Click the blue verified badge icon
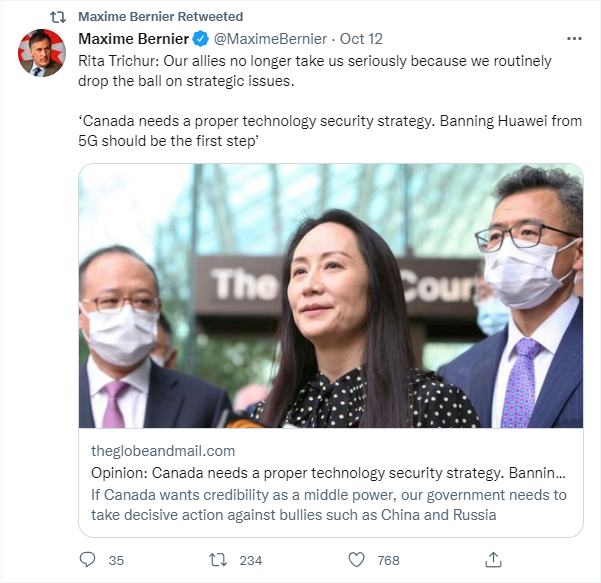Viewport: 601px width, 583px height. click(x=200, y=39)
